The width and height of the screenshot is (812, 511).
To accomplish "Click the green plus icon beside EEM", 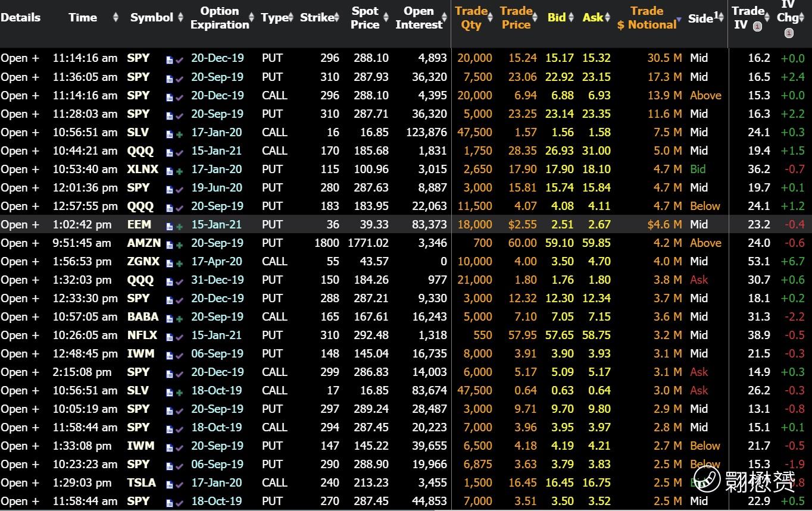I will [179, 226].
